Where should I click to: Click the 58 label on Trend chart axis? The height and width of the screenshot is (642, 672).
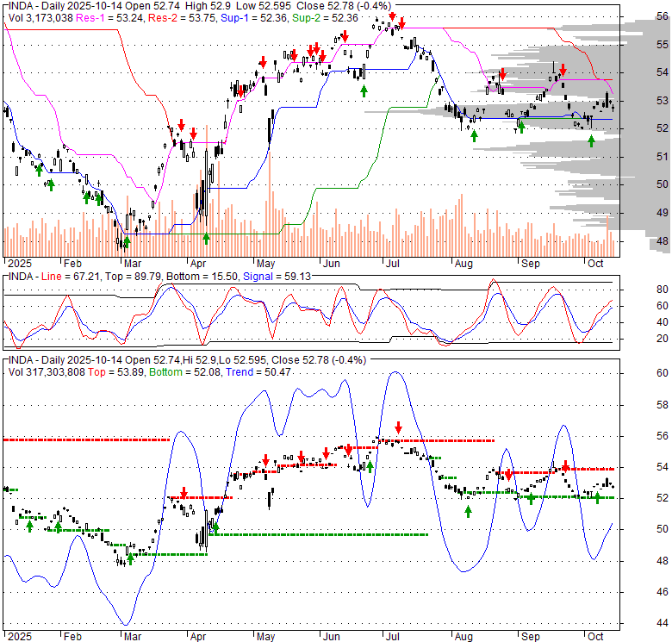click(663, 404)
